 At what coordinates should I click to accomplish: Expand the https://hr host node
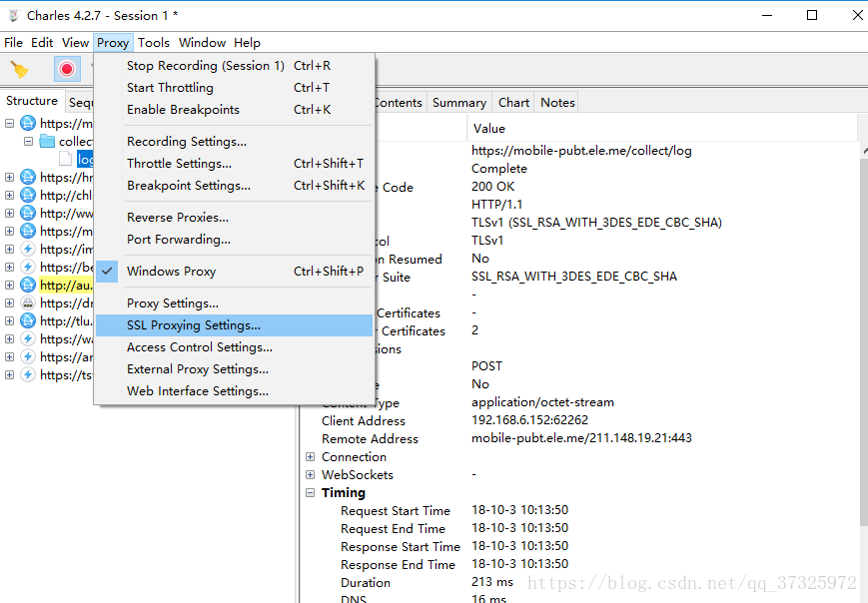pos(9,177)
